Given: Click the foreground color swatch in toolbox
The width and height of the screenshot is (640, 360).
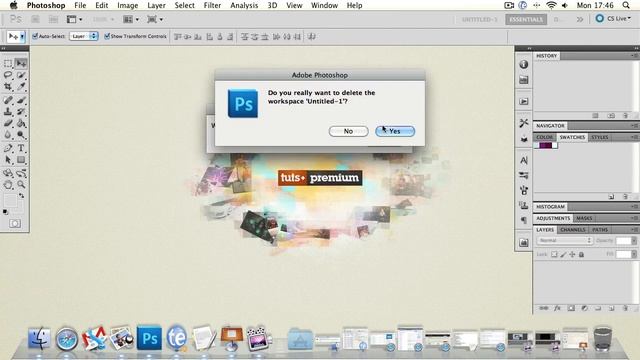Looking at the screenshot, I should click(10, 200).
